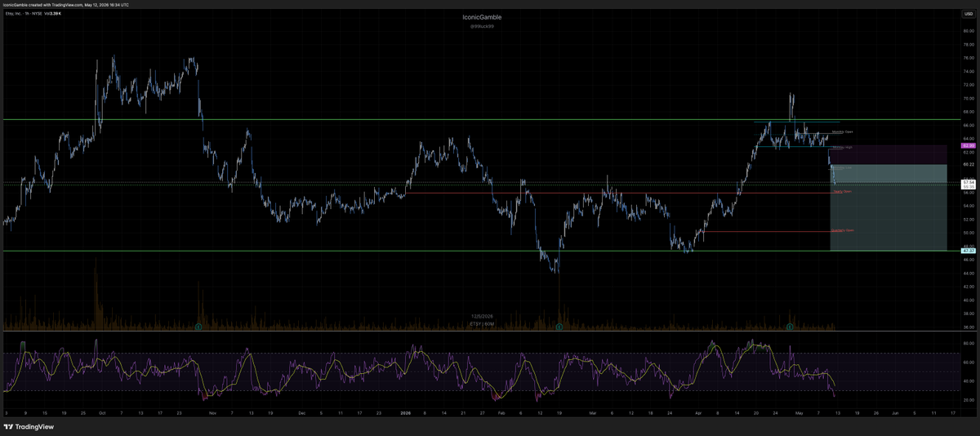
Task: Click the earnings marker near late October
Action: [x=198, y=327]
